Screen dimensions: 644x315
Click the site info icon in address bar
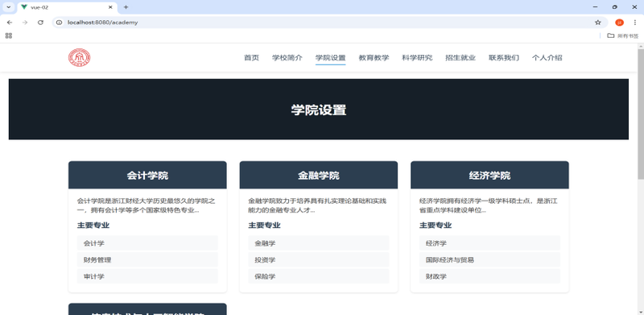pos(59,23)
